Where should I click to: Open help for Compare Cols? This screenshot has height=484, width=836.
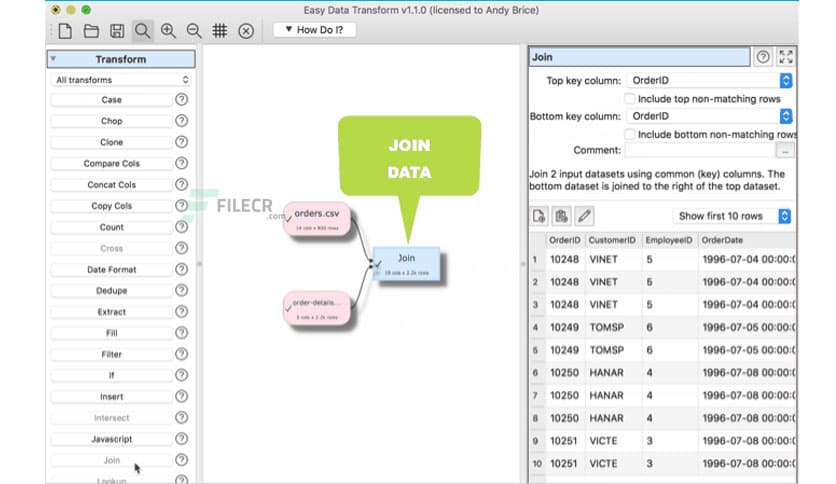[182, 163]
